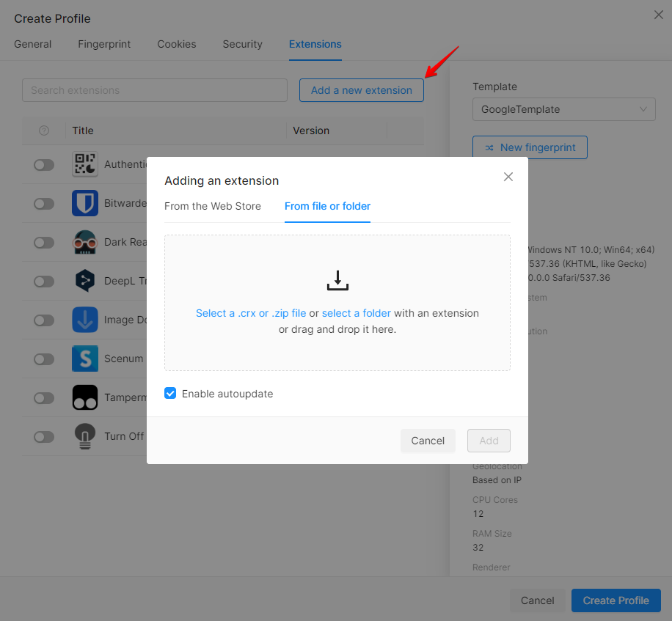This screenshot has width=672, height=621.
Task: Click Cancel in the extension dialog
Action: point(428,441)
